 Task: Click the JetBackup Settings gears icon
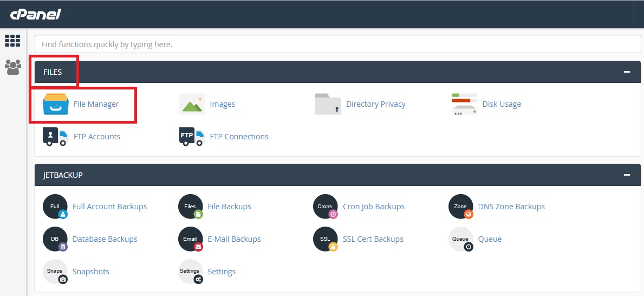(x=191, y=271)
